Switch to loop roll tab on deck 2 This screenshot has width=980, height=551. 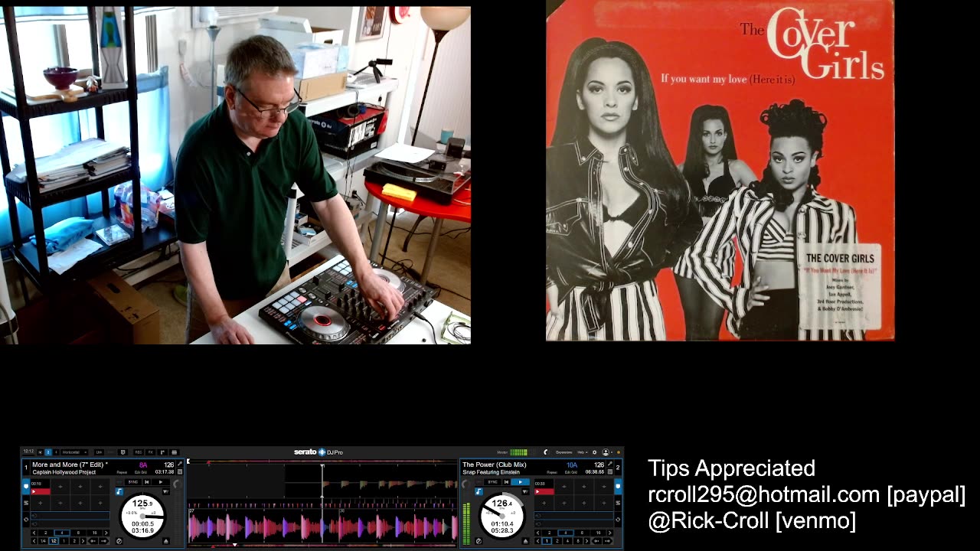(618, 520)
